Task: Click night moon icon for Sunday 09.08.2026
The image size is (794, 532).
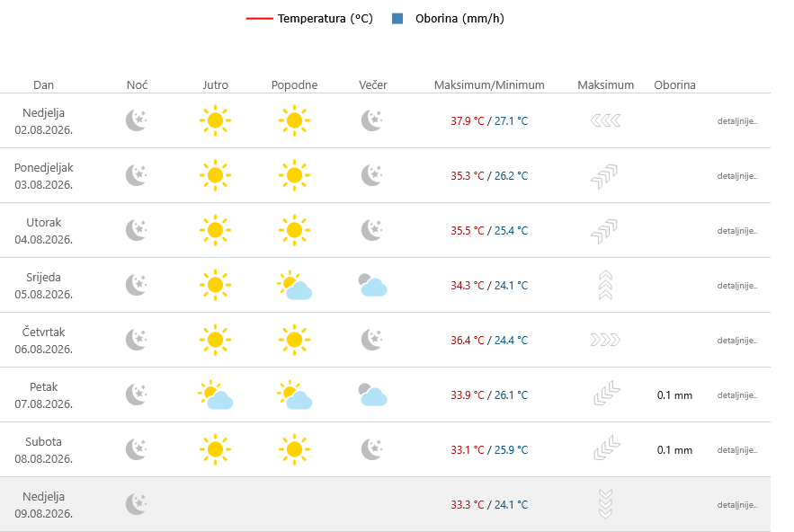Action: (136, 504)
